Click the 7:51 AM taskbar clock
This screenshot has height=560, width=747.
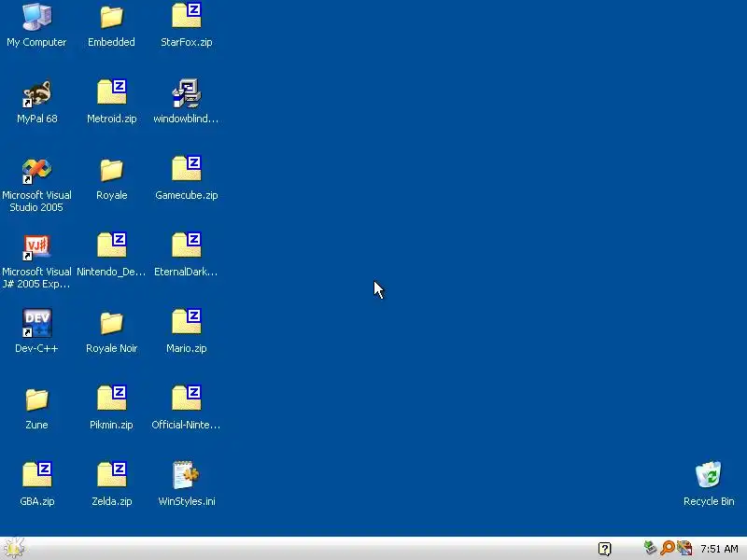point(719,549)
